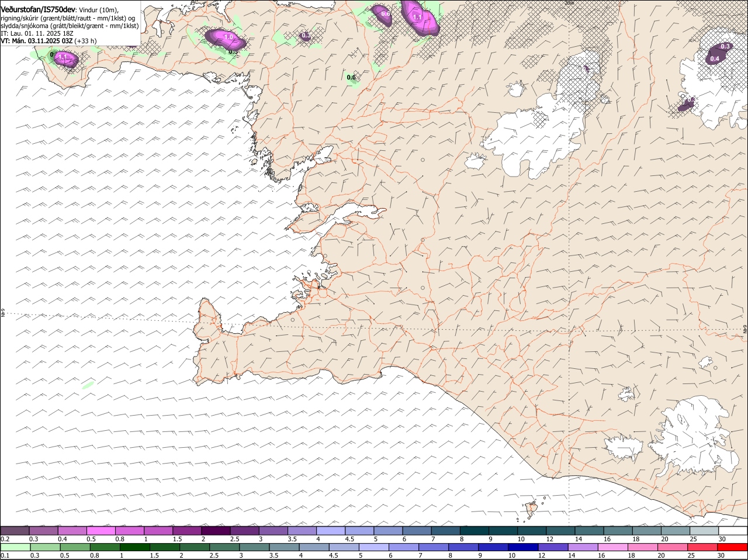Click the white 0.6 value on purple blob
Image resolution: width=748 pixels, height=560 pixels.
click(385, 13)
